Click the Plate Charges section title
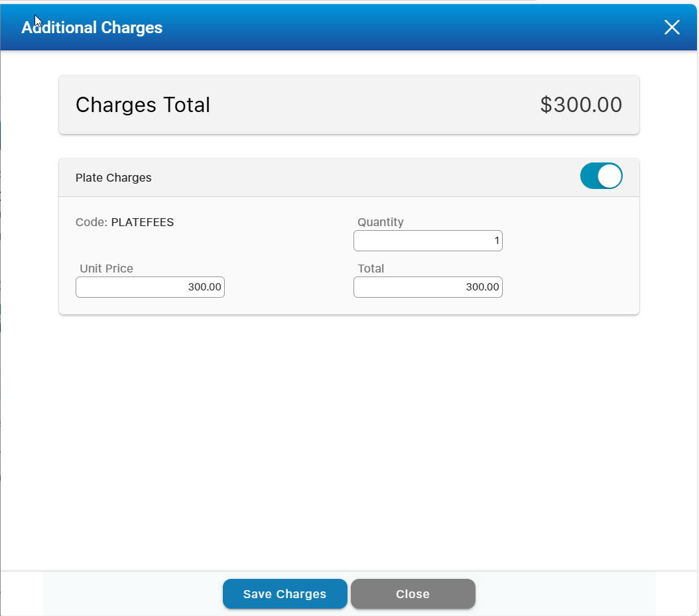Screen dimensions: 699x616 [113, 178]
